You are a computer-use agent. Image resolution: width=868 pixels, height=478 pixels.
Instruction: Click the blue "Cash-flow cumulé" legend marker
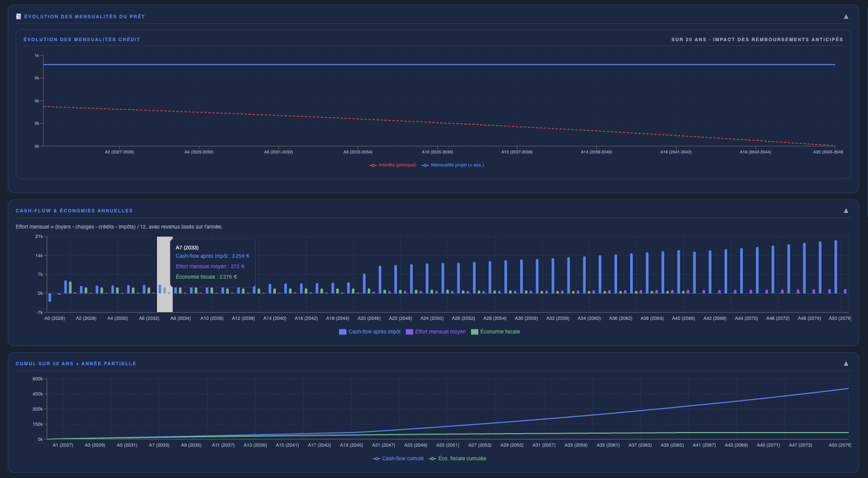pyautogui.click(x=376, y=458)
